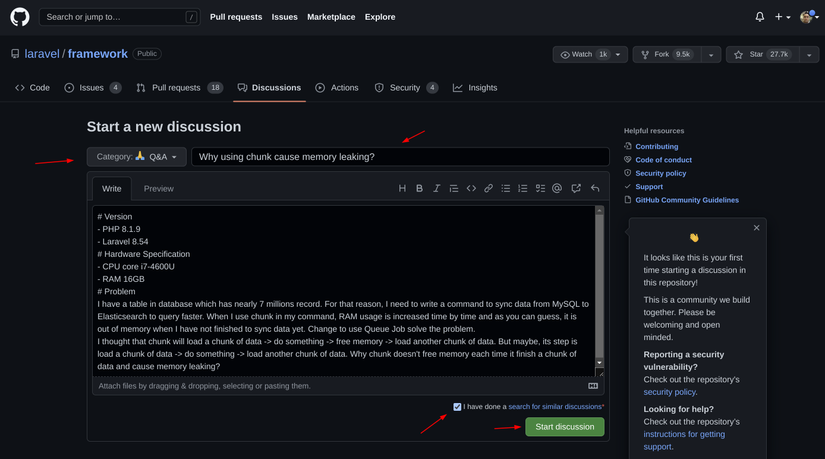Viewport: 825px width, 459px height.
Task: Open the Contributing resource link
Action: (657, 146)
